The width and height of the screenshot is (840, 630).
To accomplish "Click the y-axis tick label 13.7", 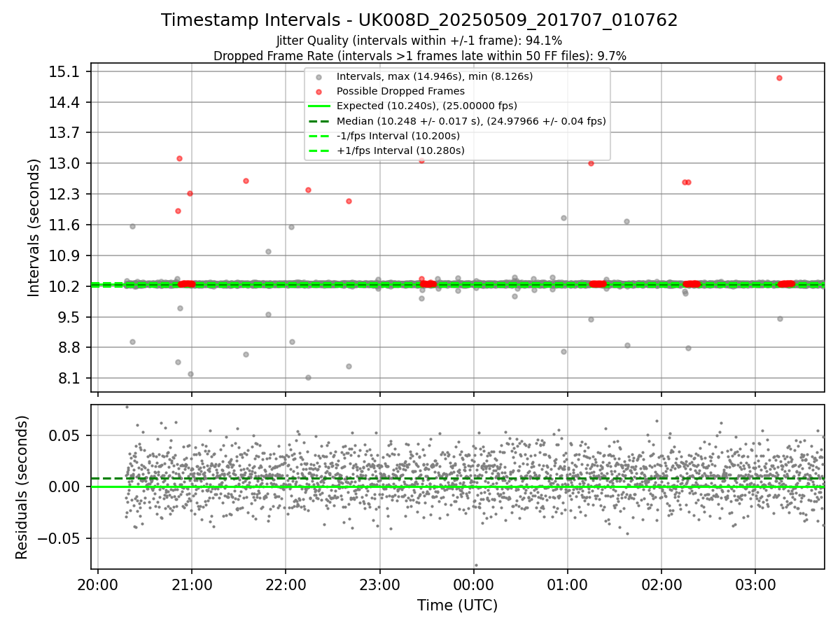I will point(66,133).
